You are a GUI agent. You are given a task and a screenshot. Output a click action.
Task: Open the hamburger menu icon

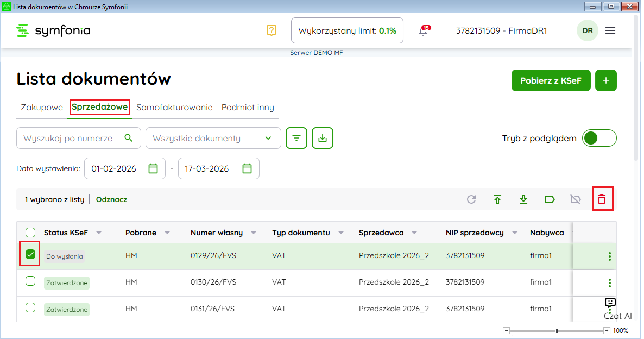pyautogui.click(x=610, y=30)
